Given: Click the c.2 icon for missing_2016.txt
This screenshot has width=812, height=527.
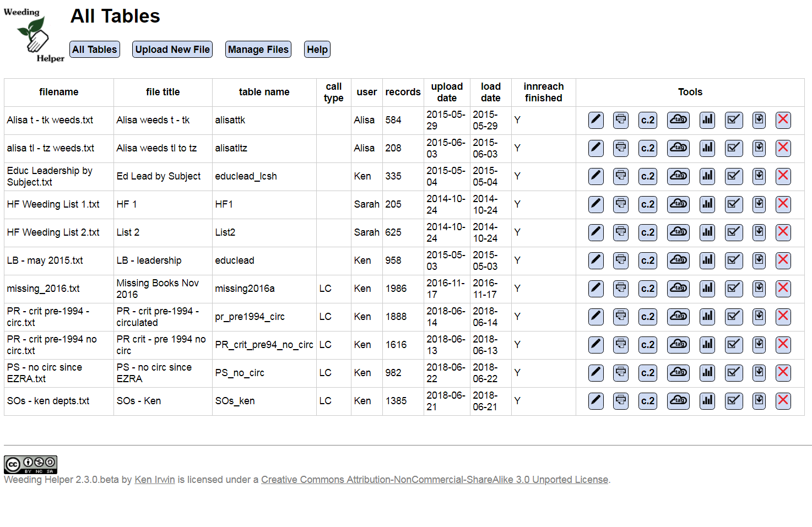Looking at the screenshot, I should tap(648, 289).
